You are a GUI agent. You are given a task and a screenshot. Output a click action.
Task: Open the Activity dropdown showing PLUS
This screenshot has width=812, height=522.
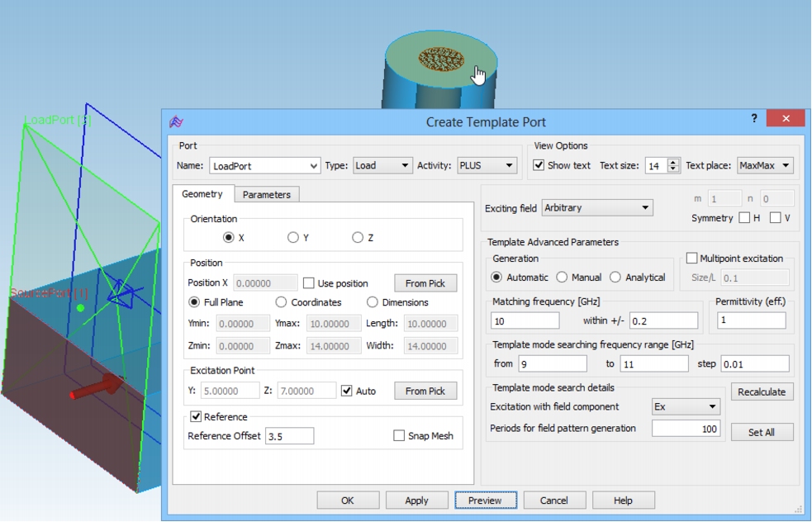pos(487,165)
